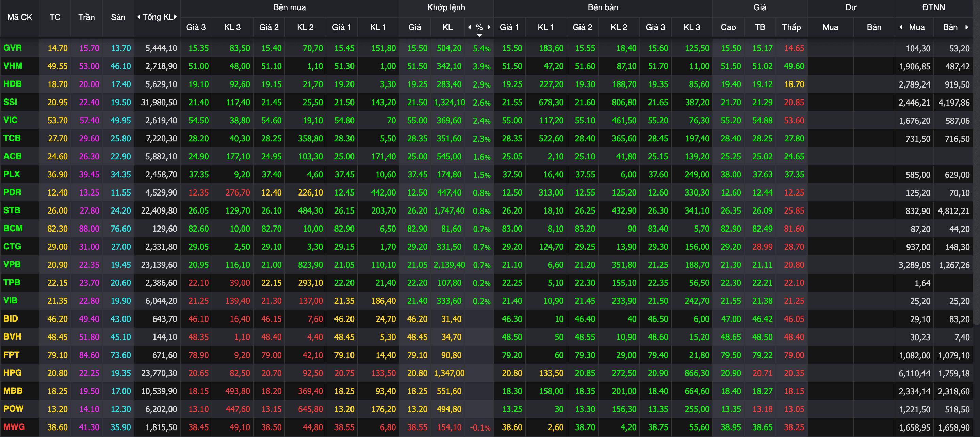Click VIC's high price 55.20

point(731,121)
